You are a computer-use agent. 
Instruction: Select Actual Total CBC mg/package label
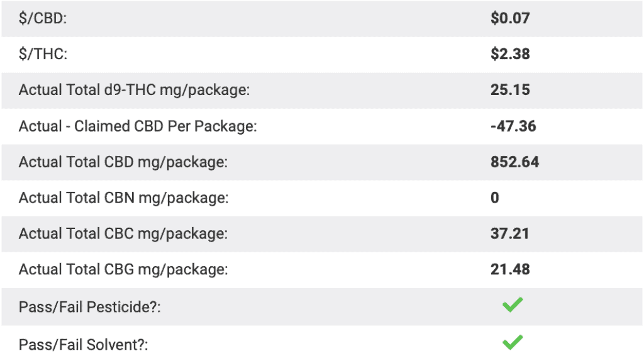click(x=123, y=233)
